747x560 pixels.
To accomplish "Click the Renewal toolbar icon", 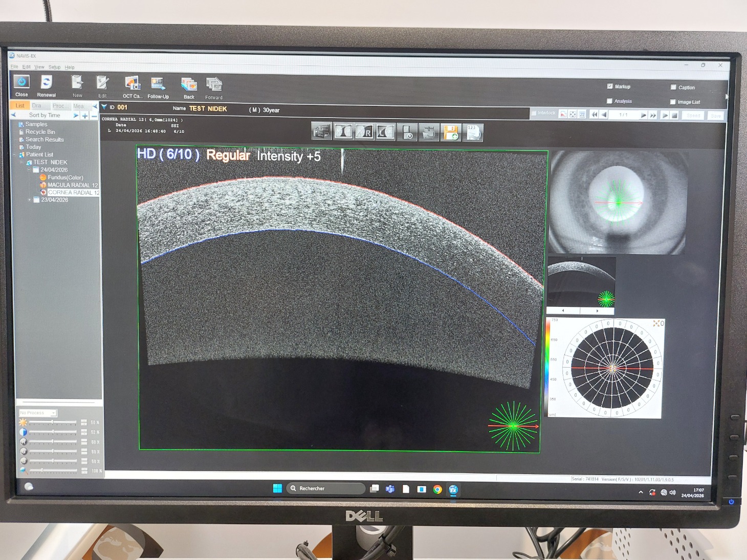I will click(x=46, y=83).
